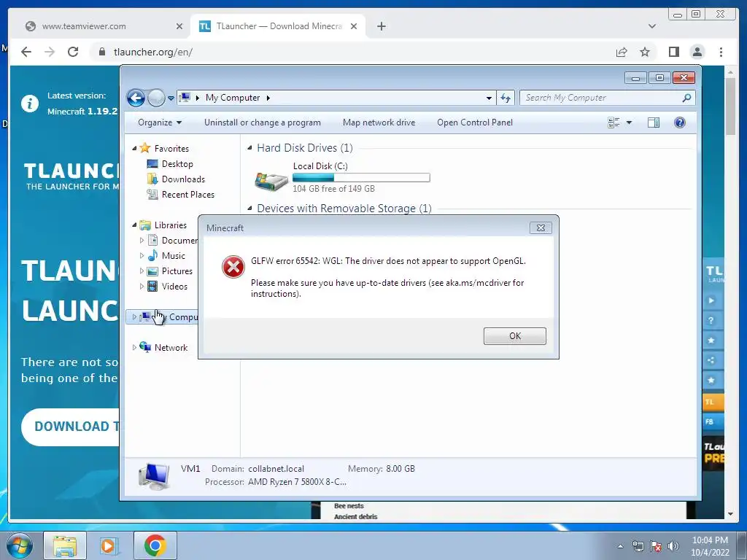Viewport: 747px width, 560px height.
Task: Reload the TLauncher page
Action: pos(73,52)
